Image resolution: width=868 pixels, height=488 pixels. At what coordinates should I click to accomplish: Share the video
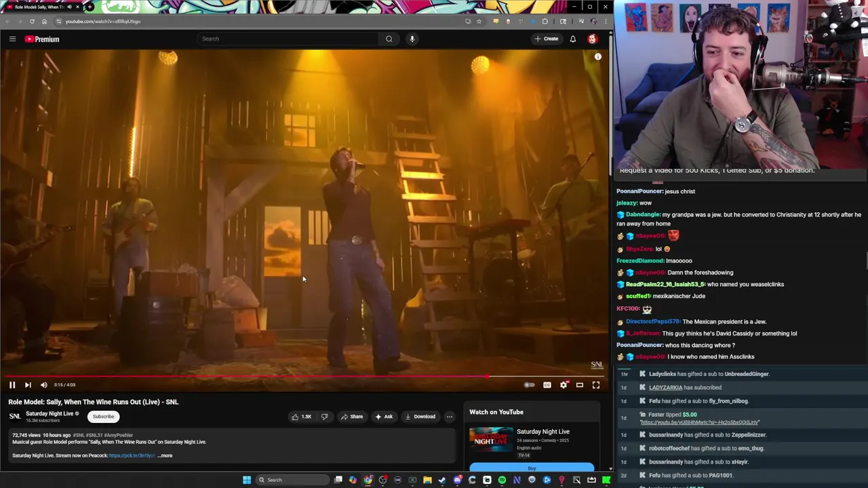(x=352, y=417)
